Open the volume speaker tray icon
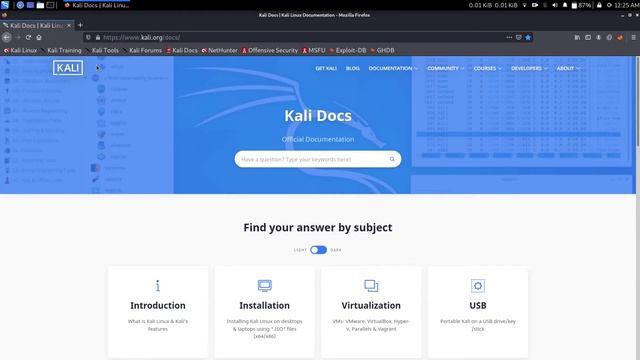Screen dimensions: 640x360 [x=555, y=5]
